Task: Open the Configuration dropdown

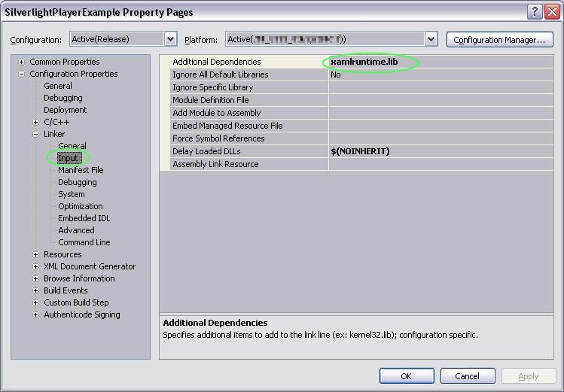Action: [170, 39]
